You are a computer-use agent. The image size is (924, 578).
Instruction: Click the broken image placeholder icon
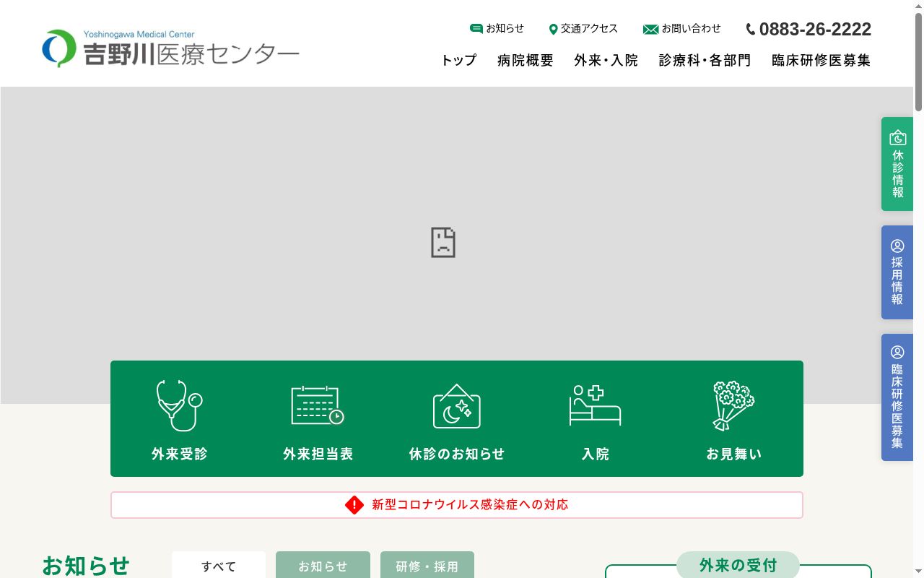(x=443, y=243)
